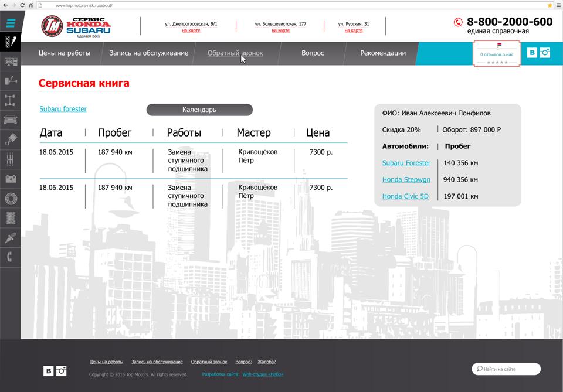This screenshot has height=392, width=563.
Task: Open the car front view sidebar icon
Action: (x=11, y=120)
